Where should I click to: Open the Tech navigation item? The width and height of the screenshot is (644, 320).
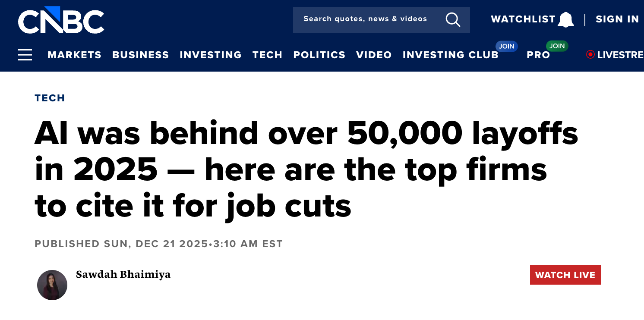[x=267, y=55]
